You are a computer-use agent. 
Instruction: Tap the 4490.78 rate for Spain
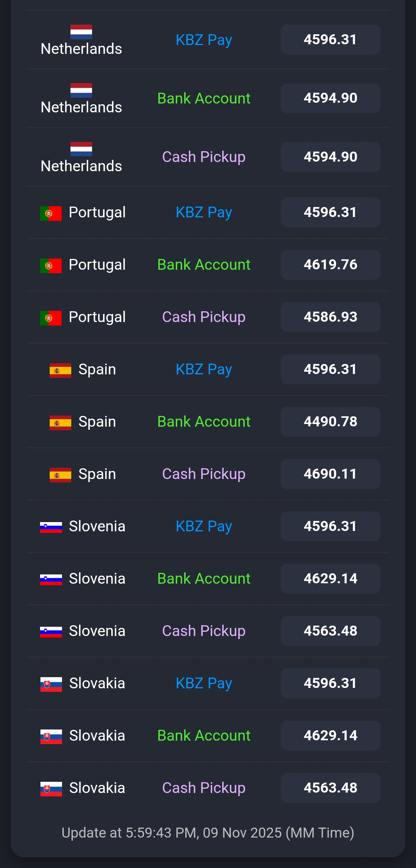330,422
